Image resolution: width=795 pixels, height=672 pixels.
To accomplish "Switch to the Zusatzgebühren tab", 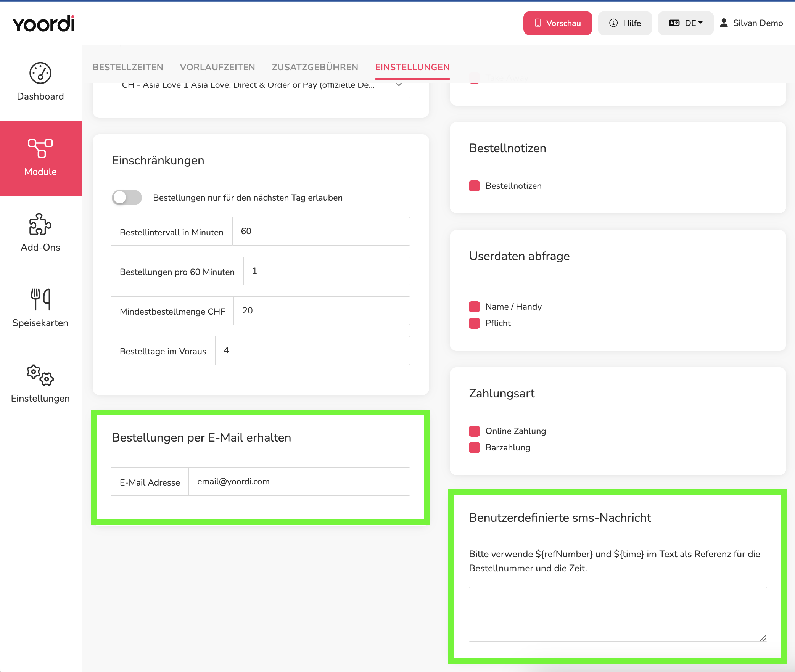I will point(315,67).
